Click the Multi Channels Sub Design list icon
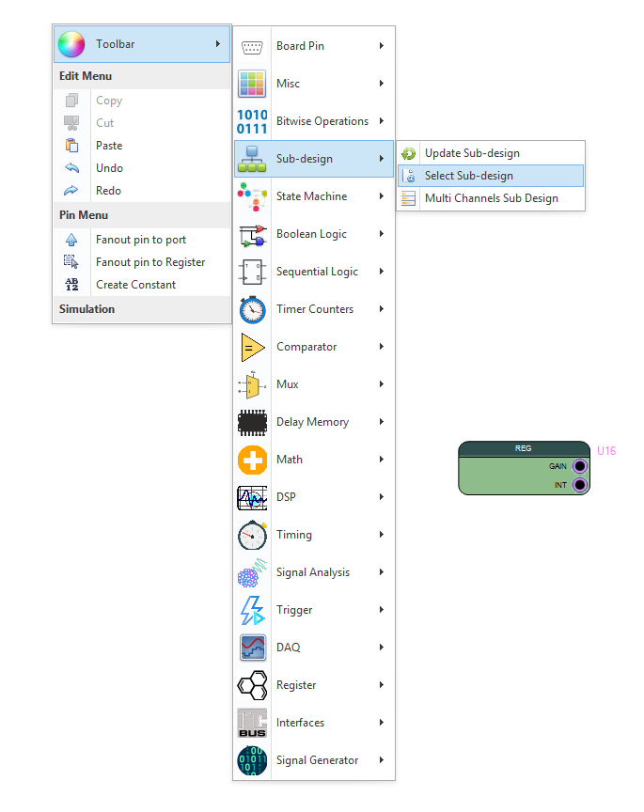Image resolution: width=644 pixels, height=812 pixels. pyautogui.click(x=409, y=198)
